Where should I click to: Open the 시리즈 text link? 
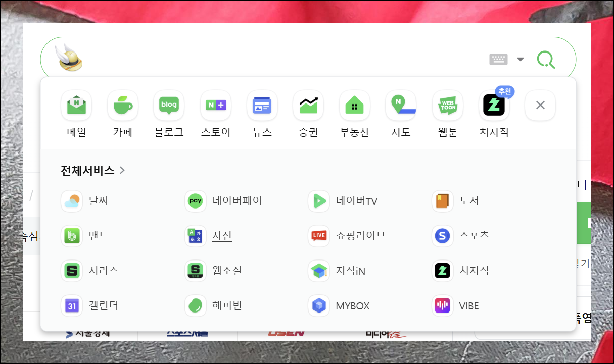104,271
